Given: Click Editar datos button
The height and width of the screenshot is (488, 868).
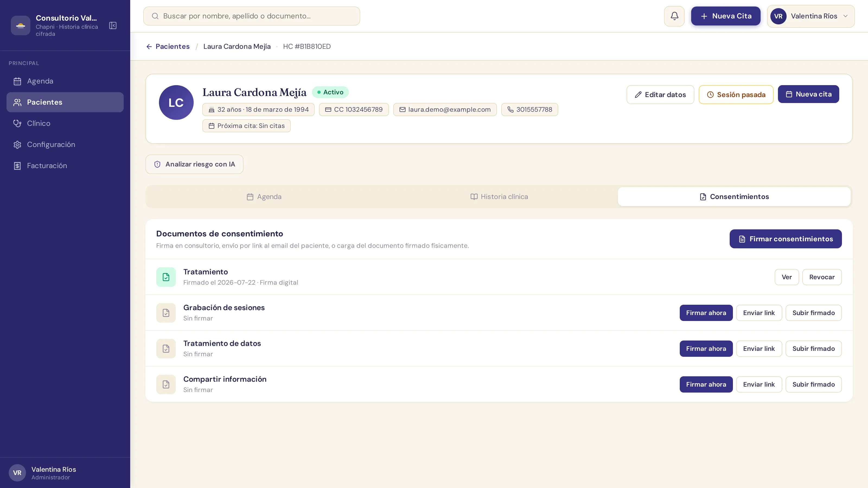Looking at the screenshot, I should [660, 95].
